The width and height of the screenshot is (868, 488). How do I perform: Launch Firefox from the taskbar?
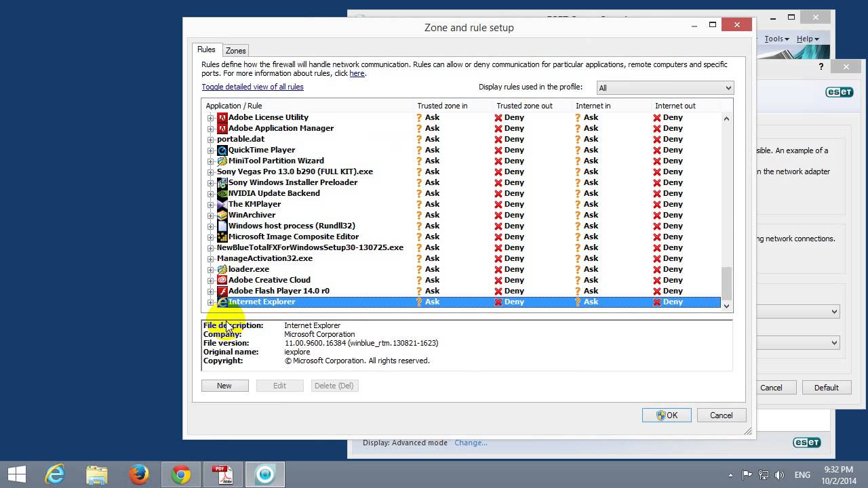pos(138,474)
